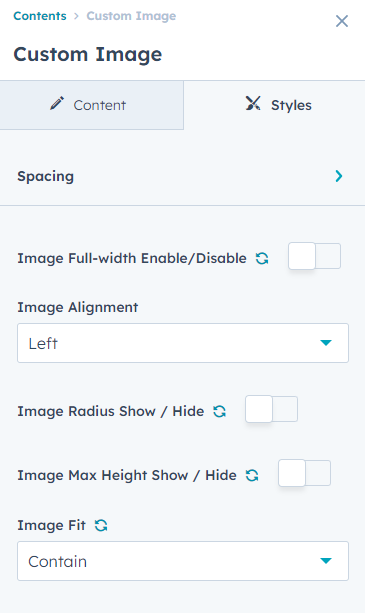Switch to the Content tab
Viewport: 365px width, 613px height.
[91, 105]
